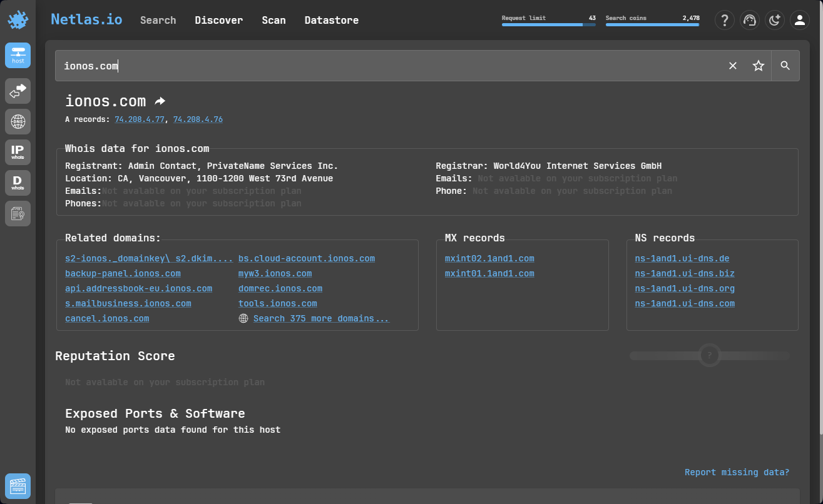This screenshot has width=823, height=504.
Task: Select the host search sidebar icon
Action: tap(18, 56)
